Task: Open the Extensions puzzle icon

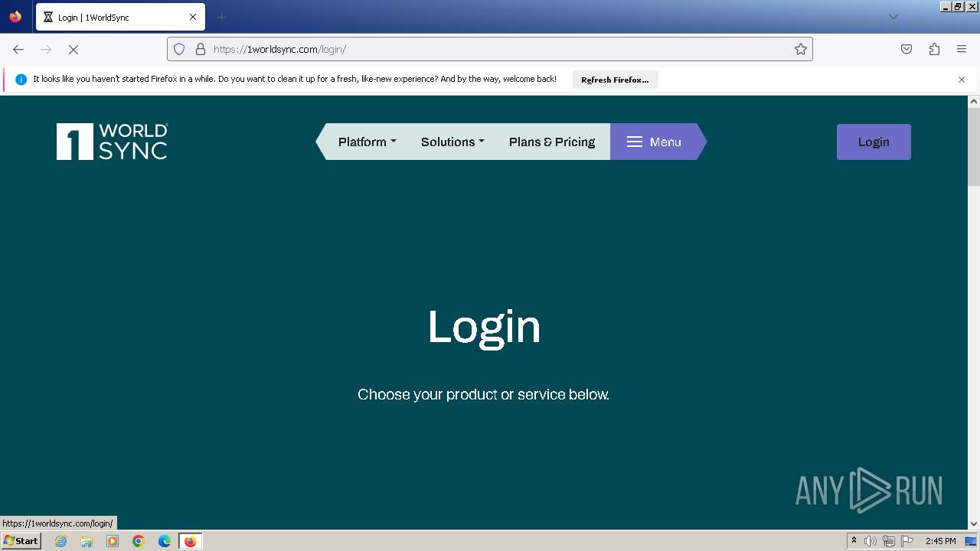Action: click(x=934, y=49)
